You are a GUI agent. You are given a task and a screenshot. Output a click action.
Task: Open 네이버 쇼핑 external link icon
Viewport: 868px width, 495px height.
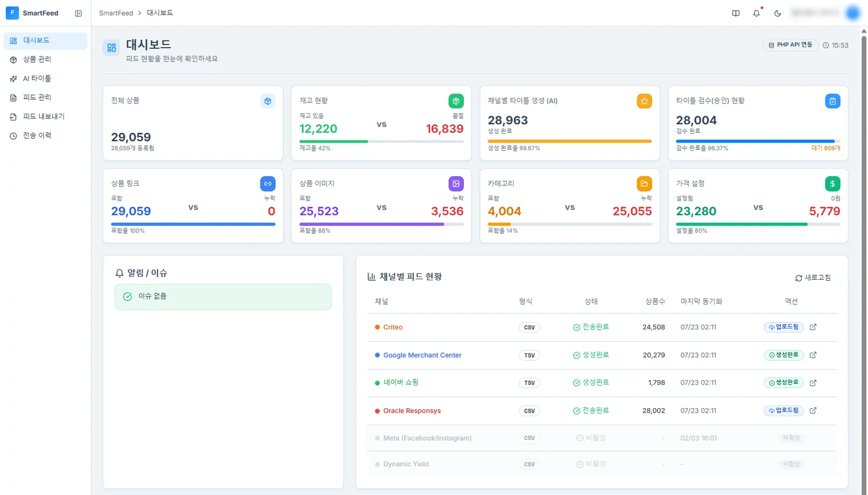click(x=813, y=383)
